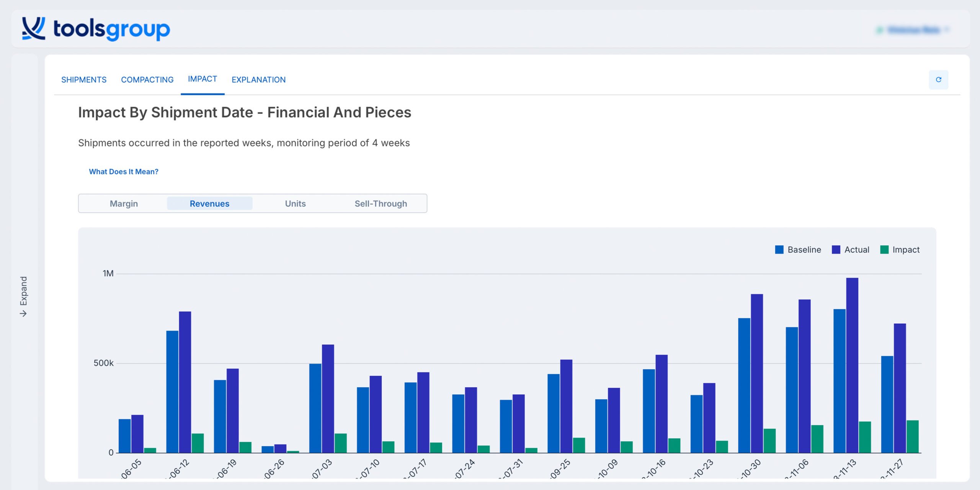Screen dimensions: 980x490
Task: Click the ToolsGroup logo
Action: point(96,29)
